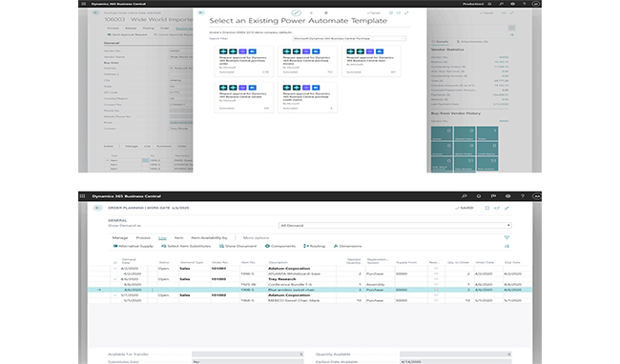The width and height of the screenshot is (620, 364).
Task: Collapse the Trey Research demand group
Action: [115, 279]
